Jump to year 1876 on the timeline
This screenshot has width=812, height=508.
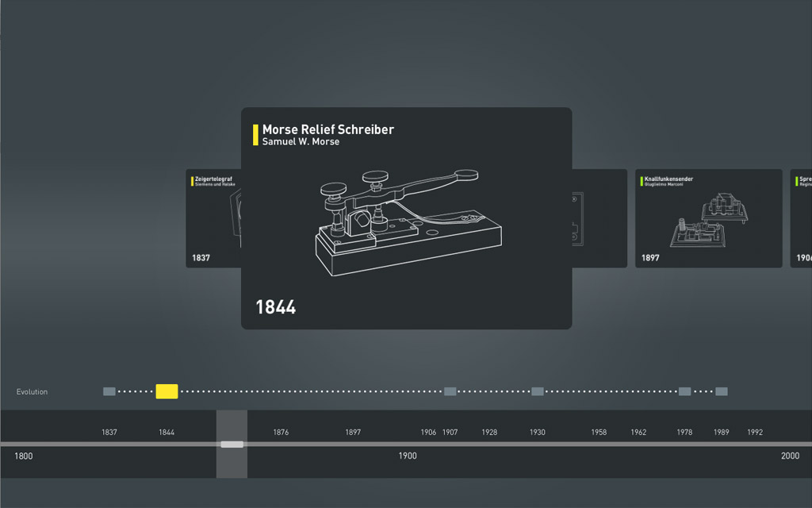(281, 432)
